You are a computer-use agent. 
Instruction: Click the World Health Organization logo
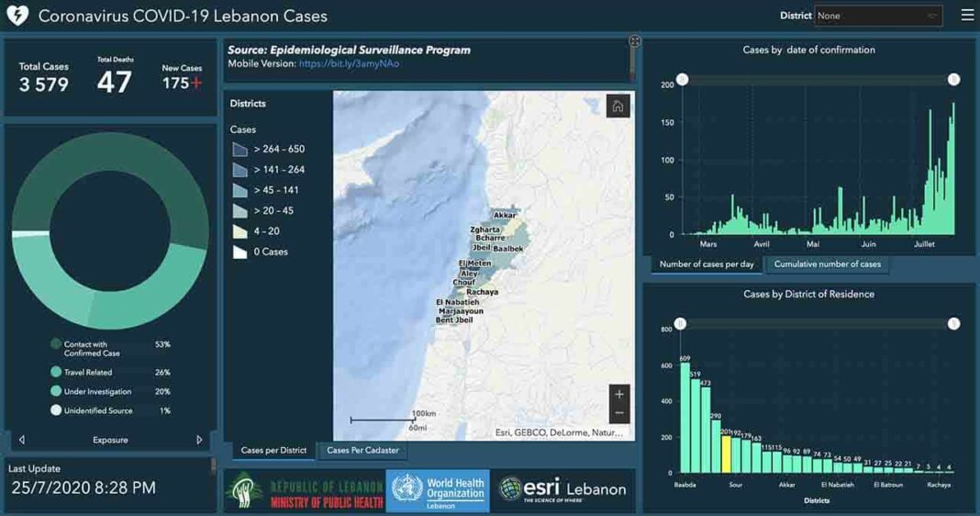coord(438,491)
